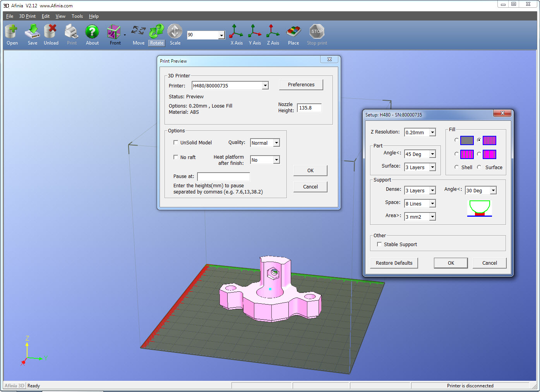Expand the Printer dropdown H480/80000735

point(265,86)
